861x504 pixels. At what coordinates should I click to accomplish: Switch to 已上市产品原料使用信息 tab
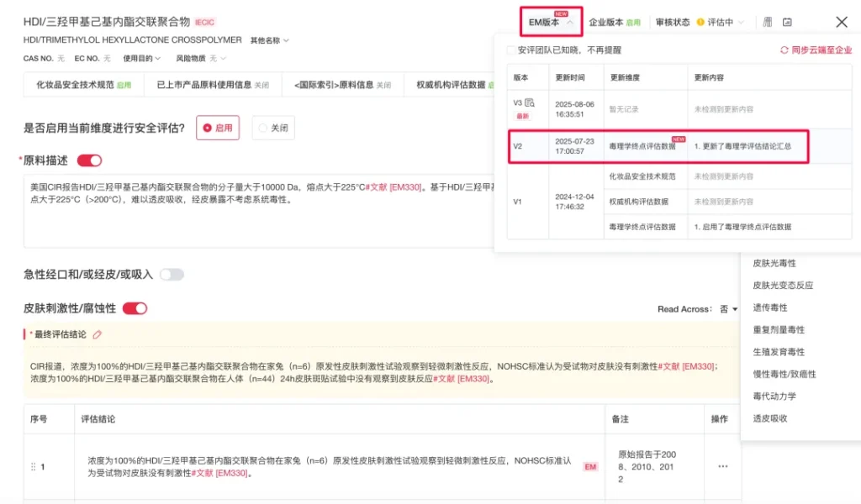coord(212,85)
